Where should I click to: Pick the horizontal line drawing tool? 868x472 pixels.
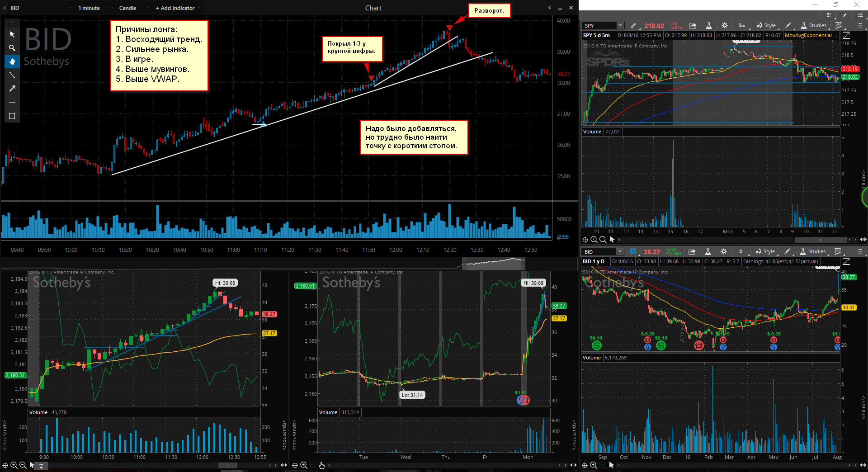click(x=12, y=102)
